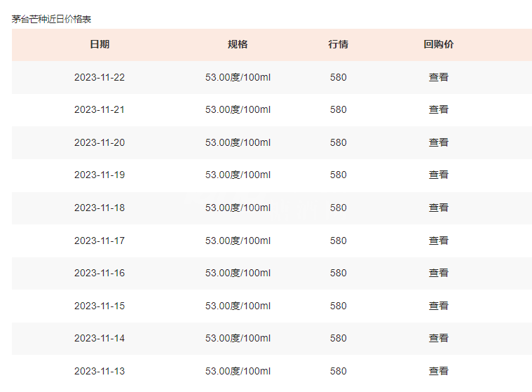Open the 查看 link for 2023-11-13
The width and height of the screenshot is (532, 392).
coord(438,371)
